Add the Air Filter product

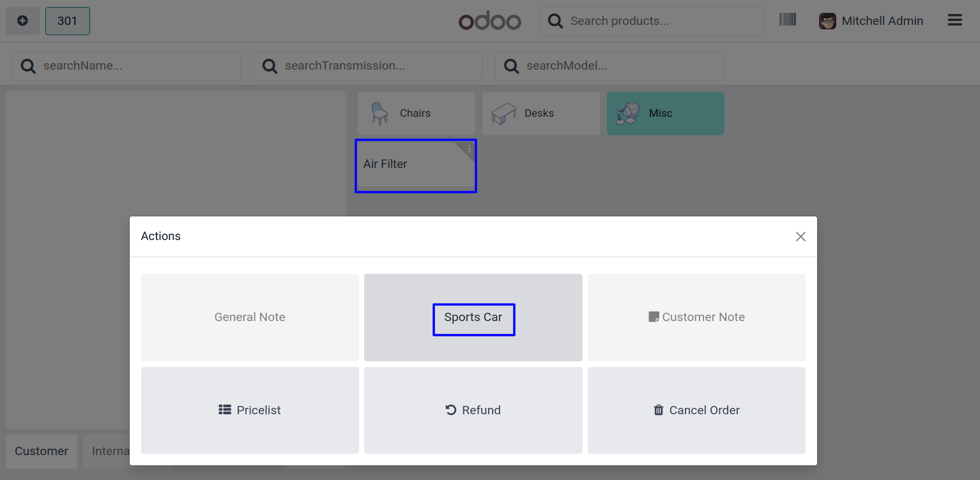click(409, 166)
